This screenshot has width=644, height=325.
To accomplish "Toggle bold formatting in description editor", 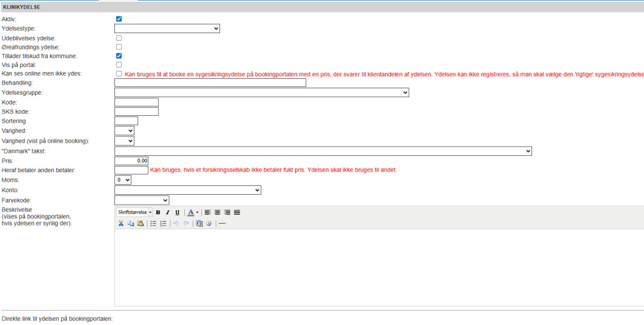I will coord(158,212).
